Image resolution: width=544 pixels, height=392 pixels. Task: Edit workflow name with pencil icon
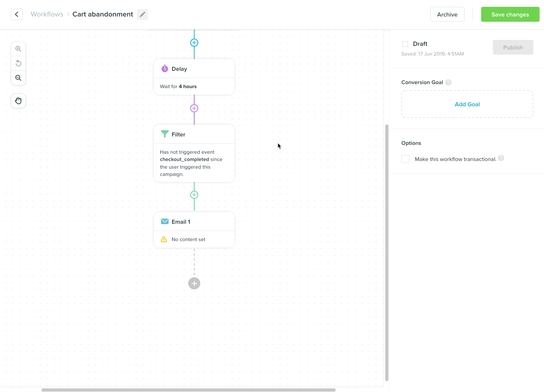point(142,14)
